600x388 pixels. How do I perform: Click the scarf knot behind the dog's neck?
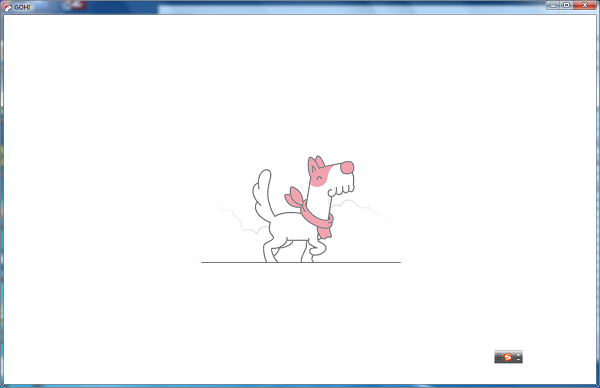point(294,197)
